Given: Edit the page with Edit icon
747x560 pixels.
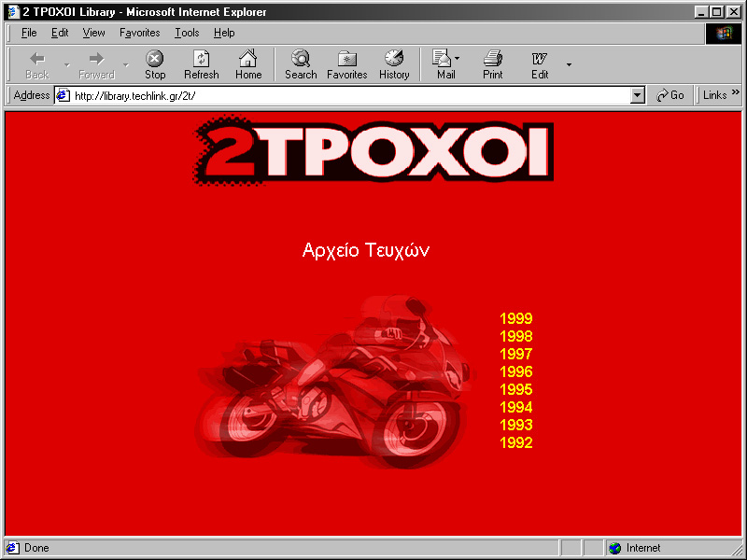Looking at the screenshot, I should (x=540, y=59).
